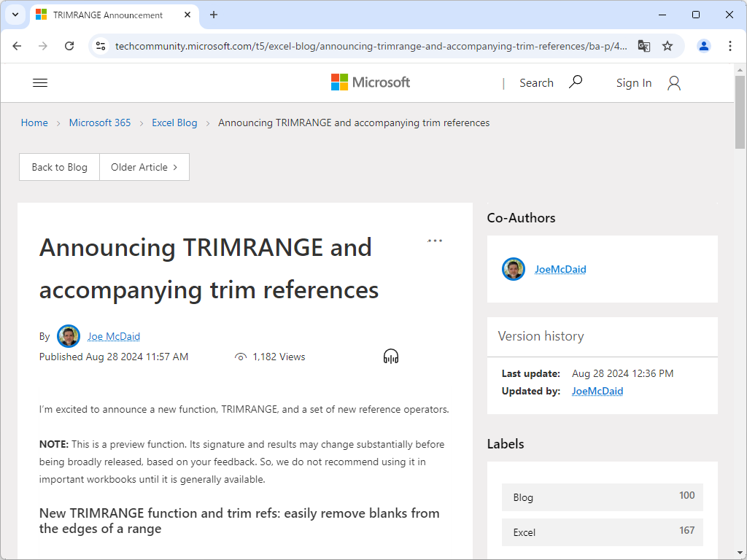Open the article options ellipsis menu
Viewport: 747px width, 560px height.
(435, 241)
